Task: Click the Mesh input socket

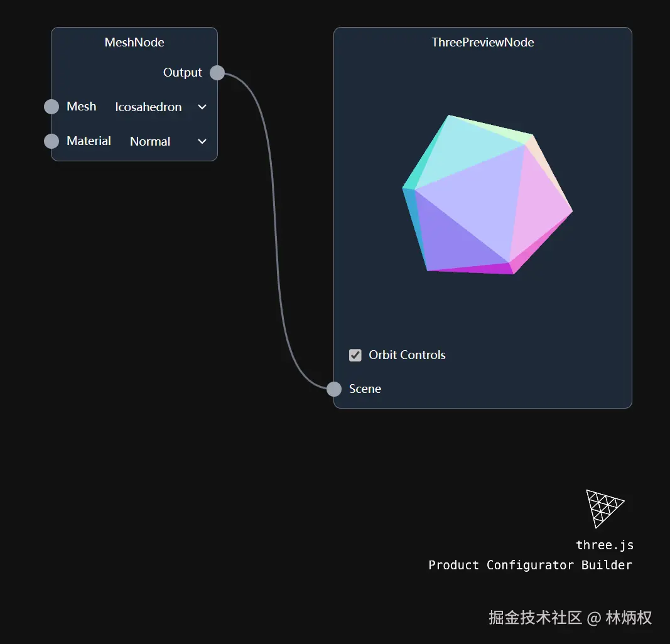Action: coord(51,106)
